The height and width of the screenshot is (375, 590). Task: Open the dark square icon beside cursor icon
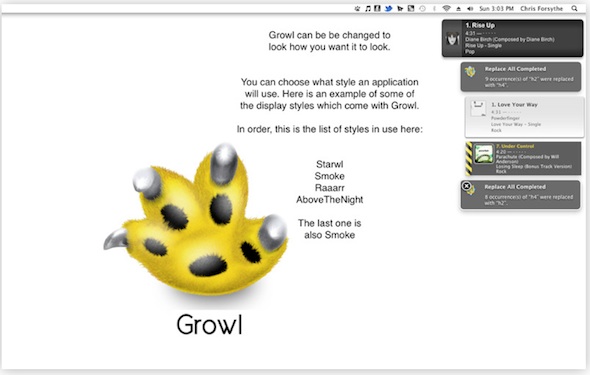coord(411,8)
